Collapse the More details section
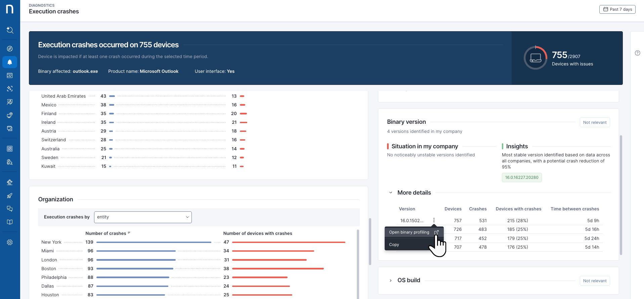This screenshot has width=644, height=299. [390, 193]
